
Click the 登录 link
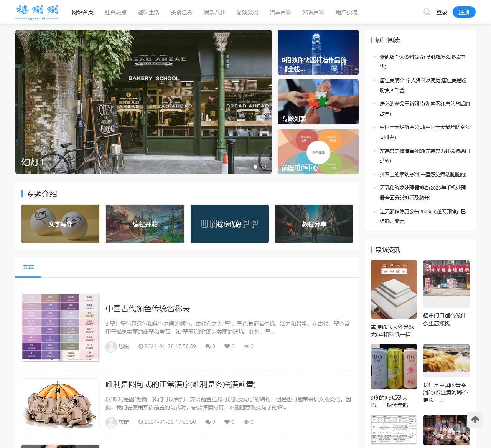442,12
